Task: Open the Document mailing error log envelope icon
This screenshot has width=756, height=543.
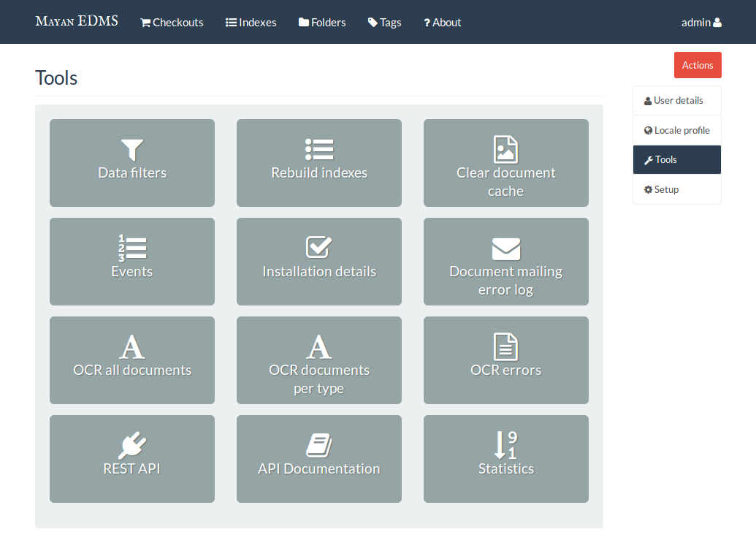Action: (x=505, y=248)
